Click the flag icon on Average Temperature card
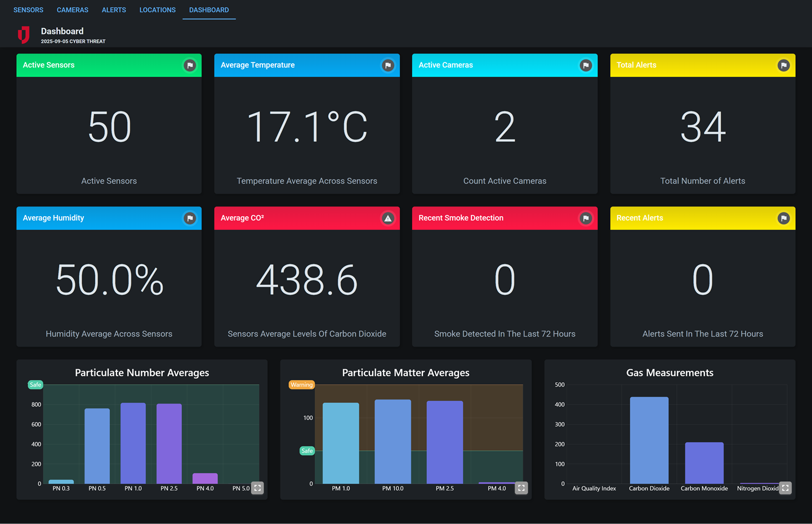 388,65
